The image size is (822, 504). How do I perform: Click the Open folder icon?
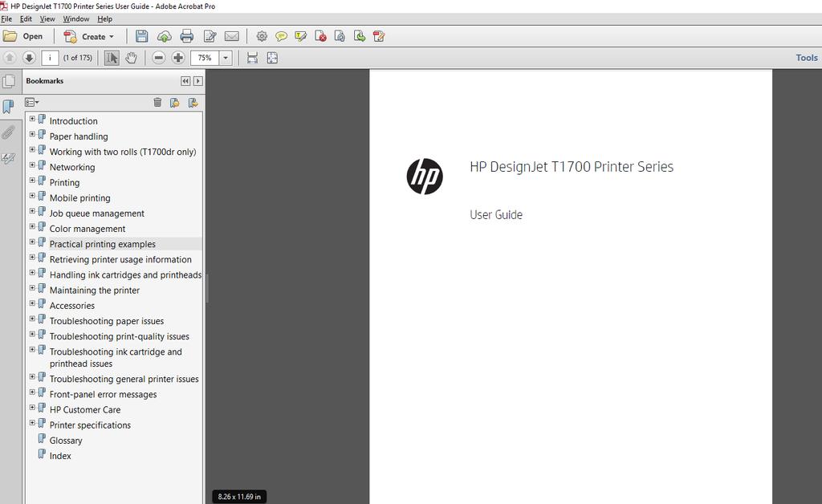(10, 36)
